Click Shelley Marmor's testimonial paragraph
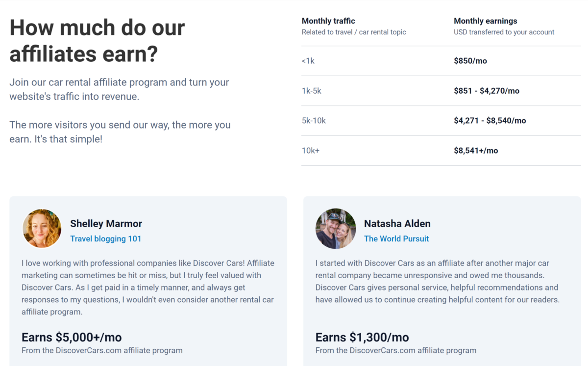588x366 pixels. (x=148, y=288)
